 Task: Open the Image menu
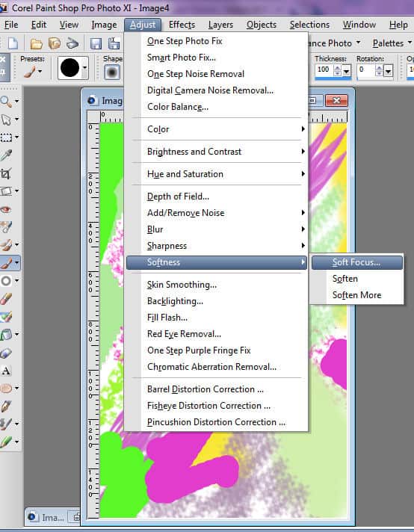pyautogui.click(x=104, y=25)
